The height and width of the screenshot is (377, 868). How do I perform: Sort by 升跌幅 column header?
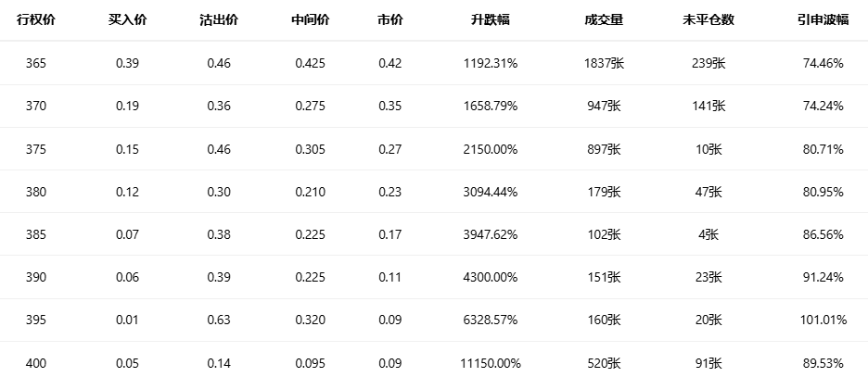click(x=490, y=20)
